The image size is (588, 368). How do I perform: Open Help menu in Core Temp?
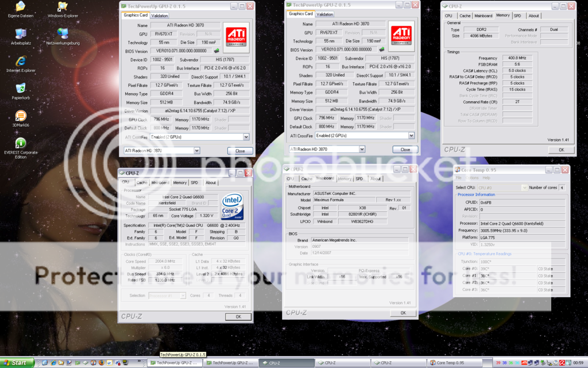tap(486, 178)
